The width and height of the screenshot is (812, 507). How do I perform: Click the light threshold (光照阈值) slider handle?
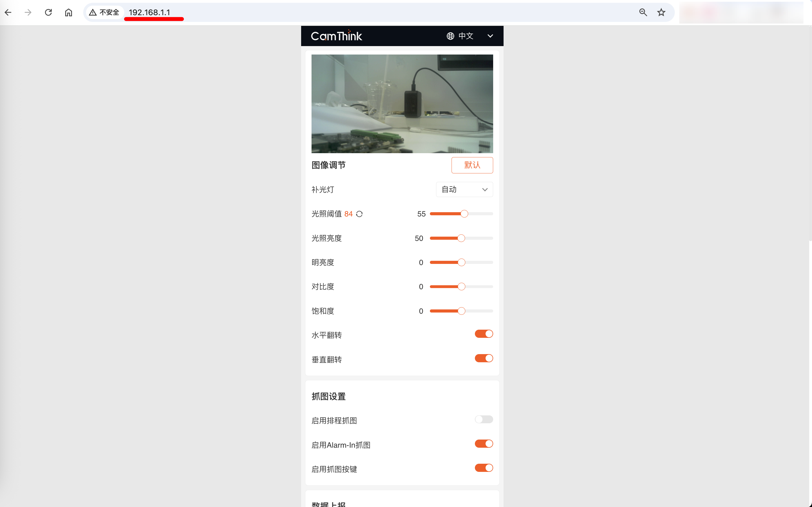[464, 214]
